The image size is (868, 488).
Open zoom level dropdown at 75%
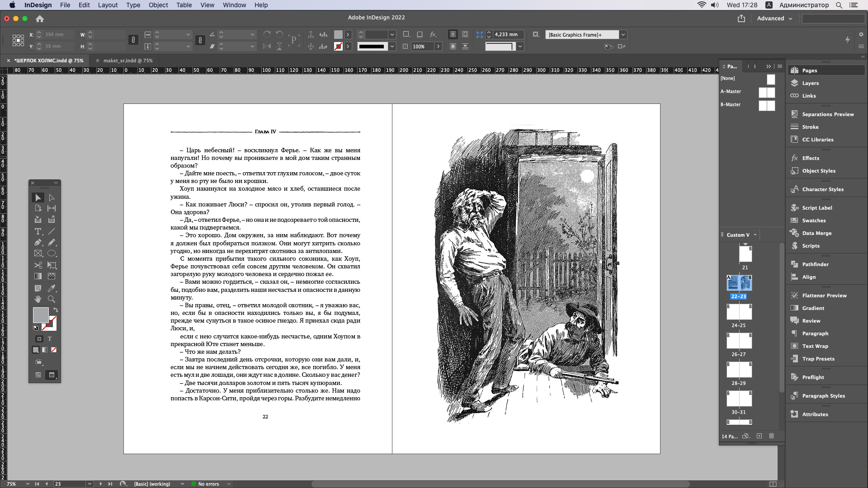[28, 484]
